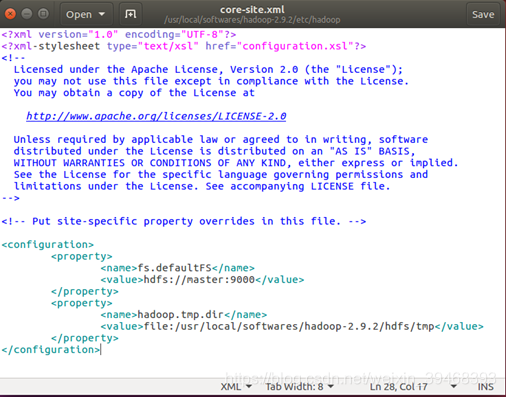Open the XML language selector
Screen dimensions: 506x397
pyautogui.click(x=236, y=387)
